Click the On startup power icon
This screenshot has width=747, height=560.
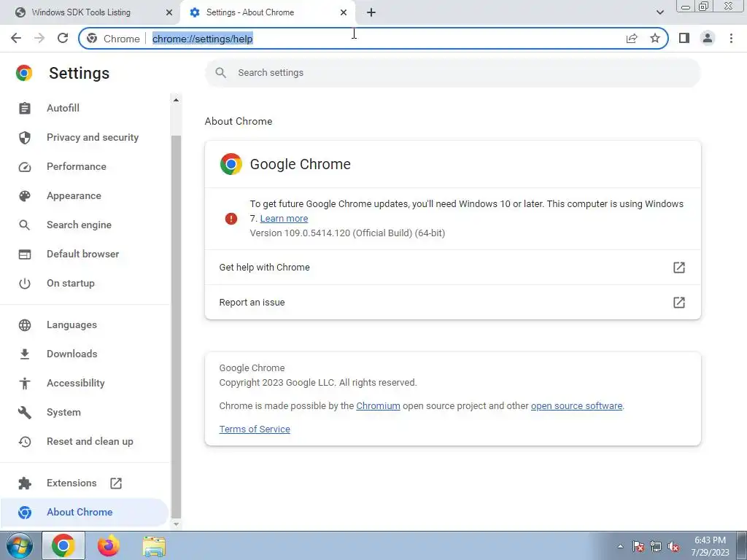tap(24, 284)
